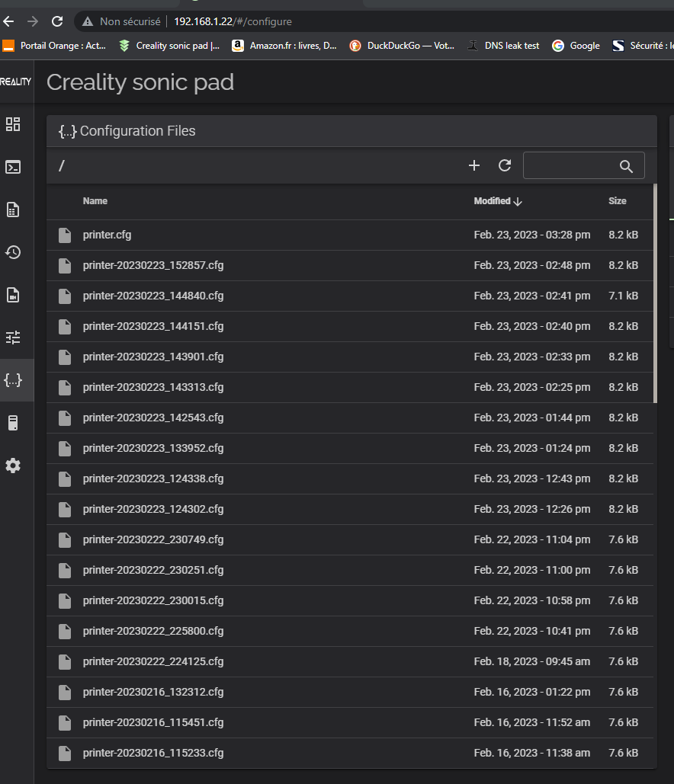Open the G-code files sidebar icon
Image resolution: width=674 pixels, height=784 pixels.
pyautogui.click(x=13, y=210)
